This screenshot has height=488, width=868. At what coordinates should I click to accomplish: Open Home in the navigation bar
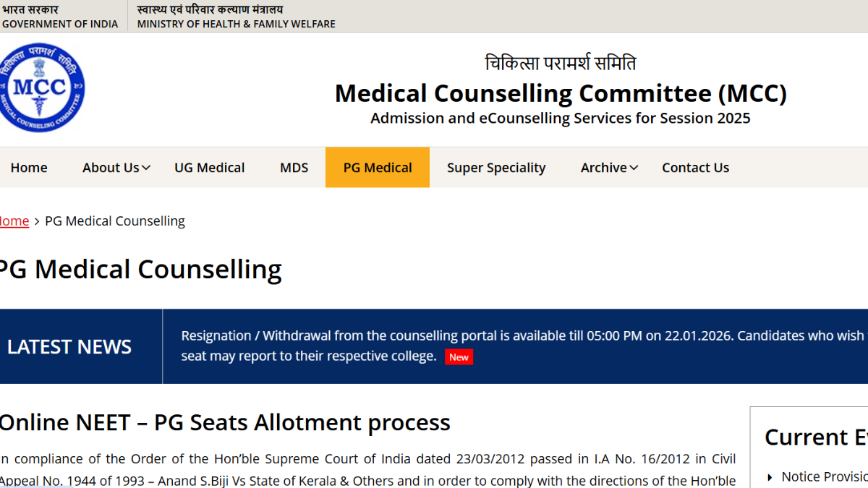pyautogui.click(x=29, y=168)
